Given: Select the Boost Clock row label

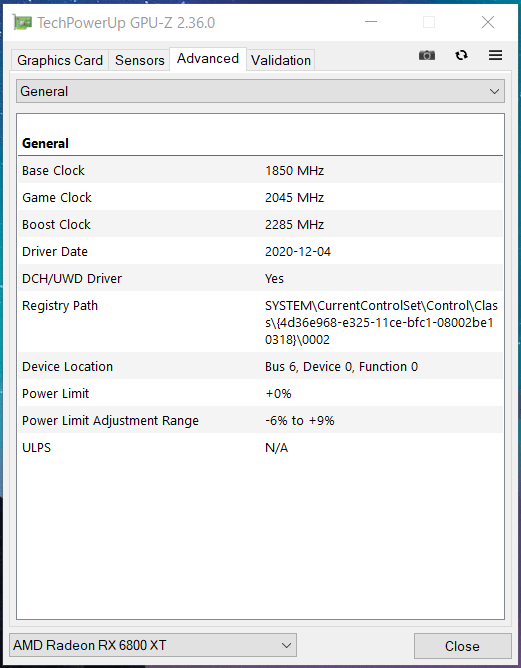Looking at the screenshot, I should (x=56, y=225).
